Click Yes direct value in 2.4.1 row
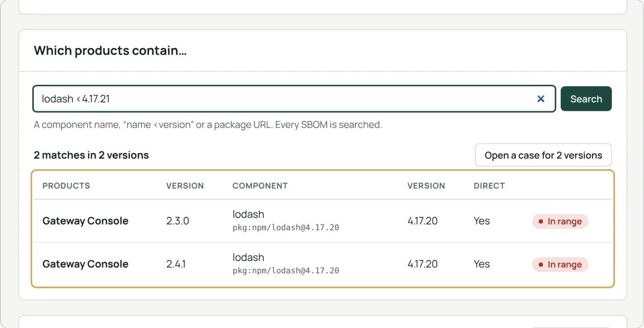The image size is (644, 328). tap(482, 264)
